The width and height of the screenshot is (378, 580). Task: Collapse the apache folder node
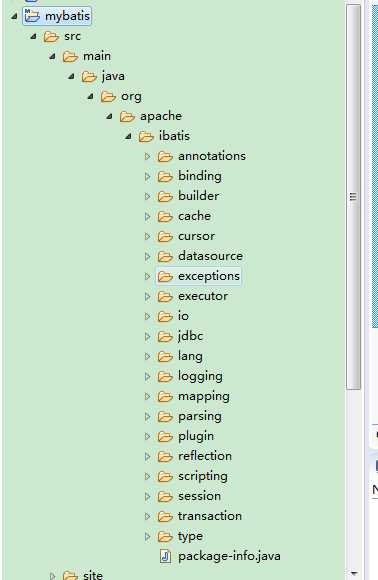point(109,116)
